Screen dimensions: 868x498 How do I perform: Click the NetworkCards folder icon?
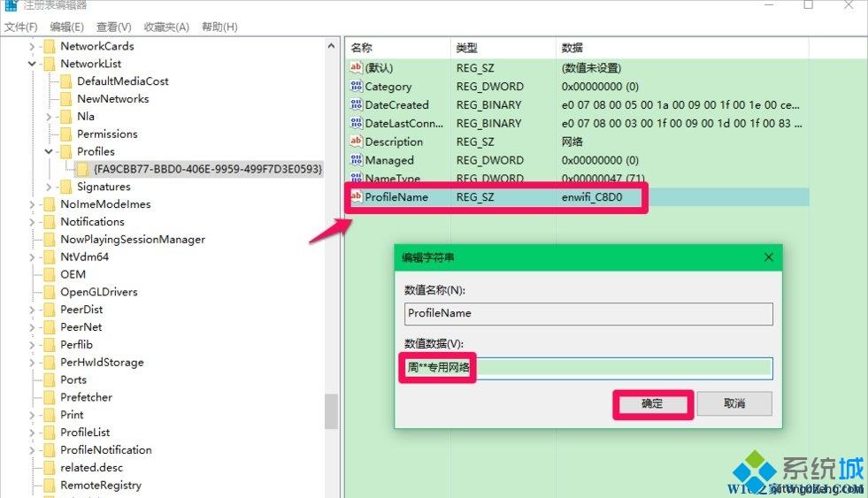(x=50, y=46)
